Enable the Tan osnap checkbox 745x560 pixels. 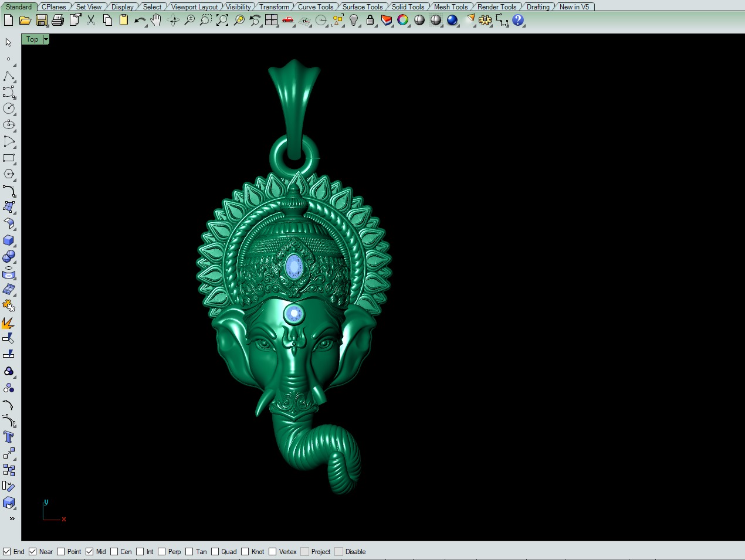pyautogui.click(x=189, y=552)
